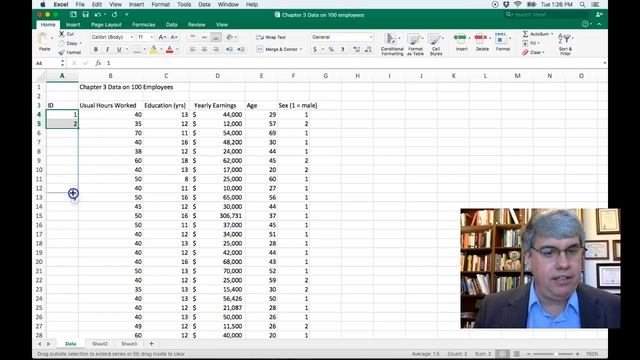Click the Format cells icon in Cells group
Screen dimensions: 640x360
501,39
